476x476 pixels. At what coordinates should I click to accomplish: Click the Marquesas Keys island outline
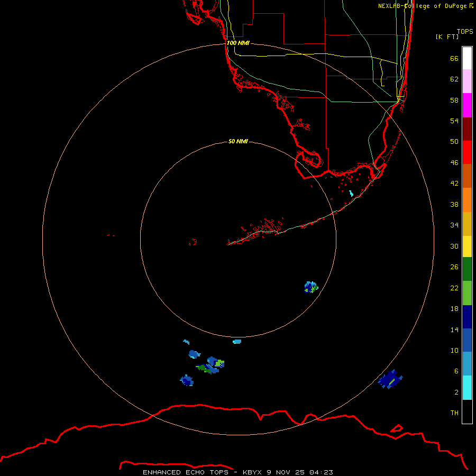193,242
